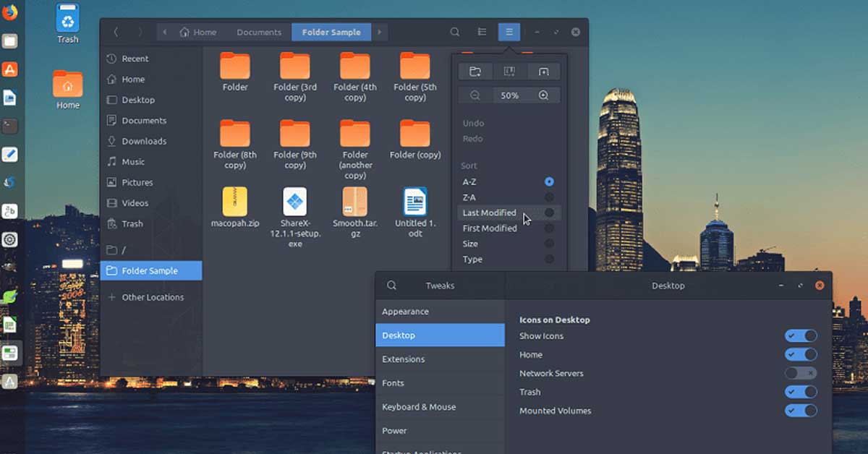Click Documents in the path bar

point(259,32)
